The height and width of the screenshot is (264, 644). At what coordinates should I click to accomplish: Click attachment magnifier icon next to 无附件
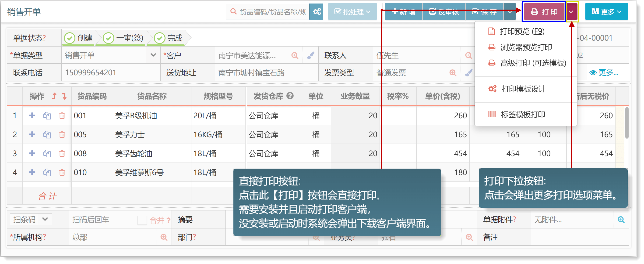(621, 220)
